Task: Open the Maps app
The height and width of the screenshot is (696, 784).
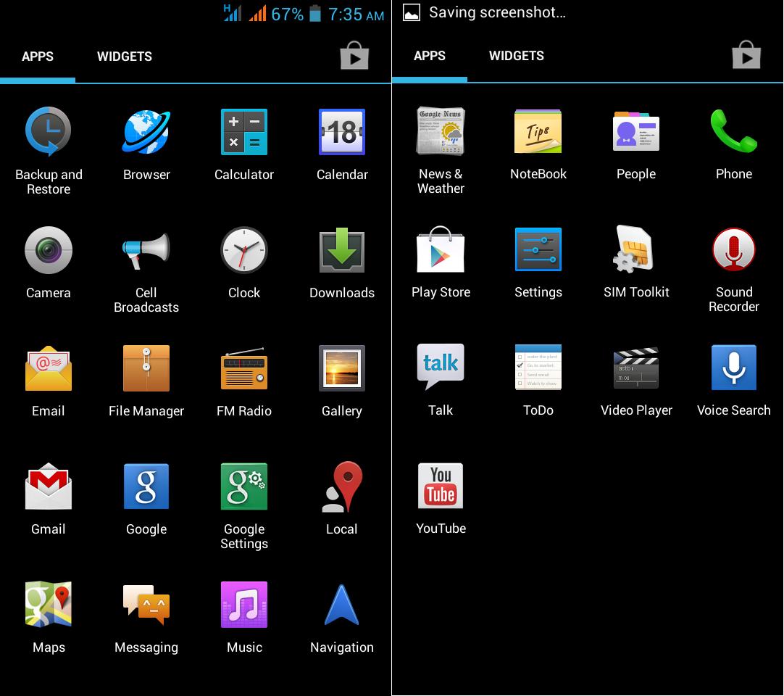Action: [x=49, y=605]
